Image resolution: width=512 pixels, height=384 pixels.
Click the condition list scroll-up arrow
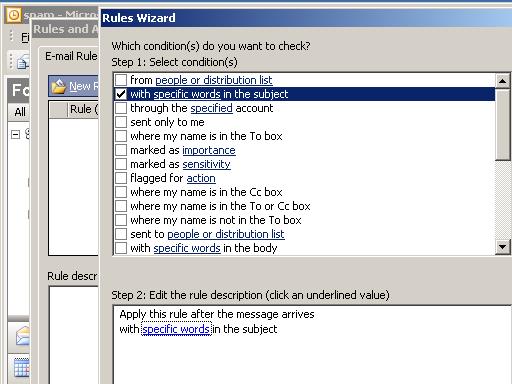pos(502,81)
